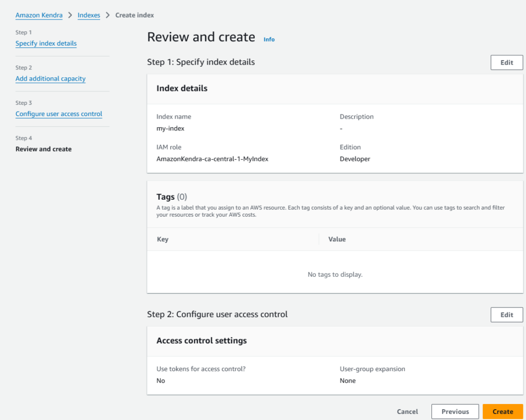Open the Add additional capacity step

(50, 79)
